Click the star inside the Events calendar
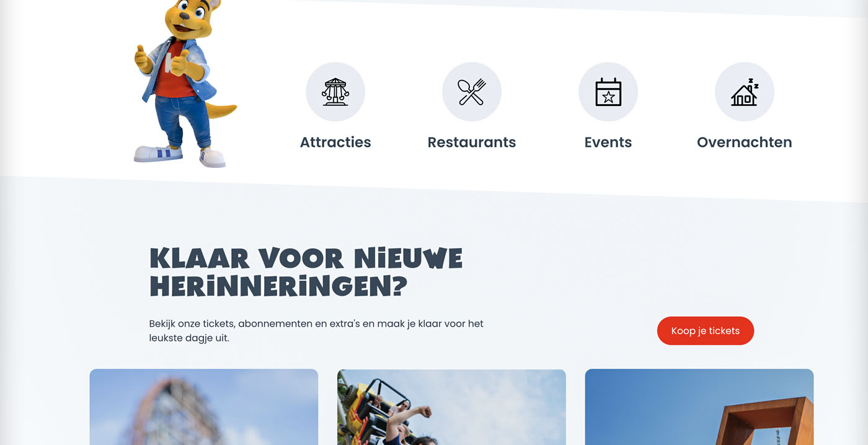The image size is (868, 445). coord(608,97)
